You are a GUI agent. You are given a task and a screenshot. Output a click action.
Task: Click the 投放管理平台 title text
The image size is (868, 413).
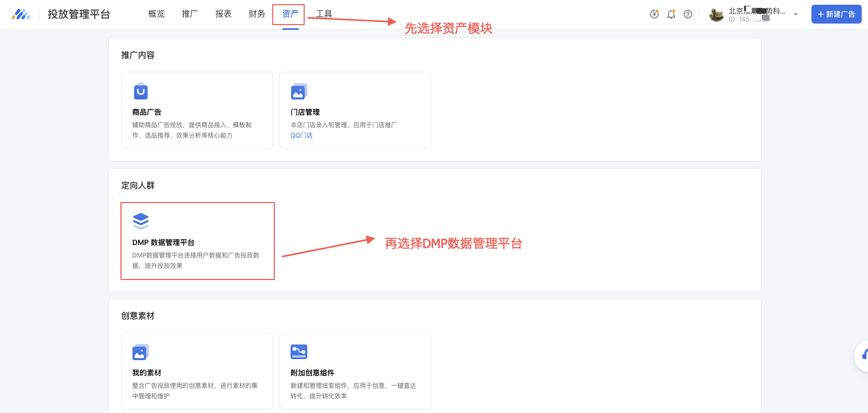79,14
